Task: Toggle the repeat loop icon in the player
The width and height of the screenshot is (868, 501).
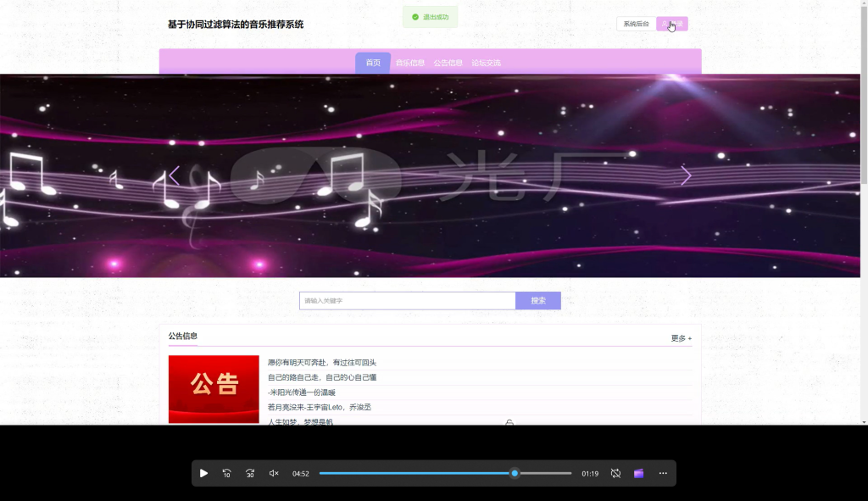Action: tap(615, 473)
